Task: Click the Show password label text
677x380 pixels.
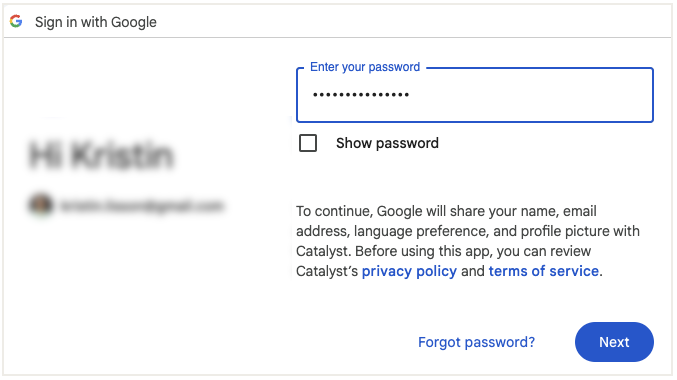Action: tap(387, 143)
